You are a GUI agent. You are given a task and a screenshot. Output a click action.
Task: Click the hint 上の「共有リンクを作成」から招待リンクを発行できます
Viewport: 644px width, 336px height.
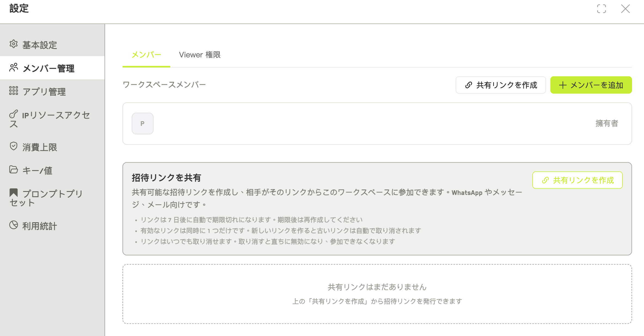point(377,301)
